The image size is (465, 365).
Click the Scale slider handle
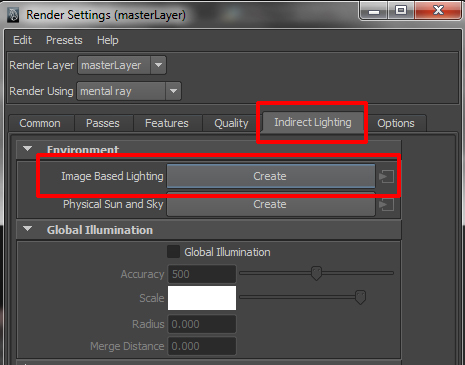[x=360, y=297]
